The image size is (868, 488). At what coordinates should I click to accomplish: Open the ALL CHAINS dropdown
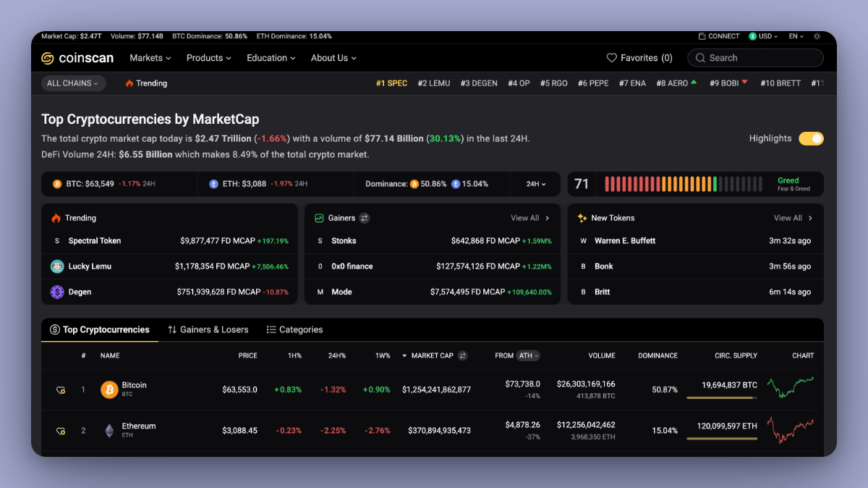click(73, 83)
